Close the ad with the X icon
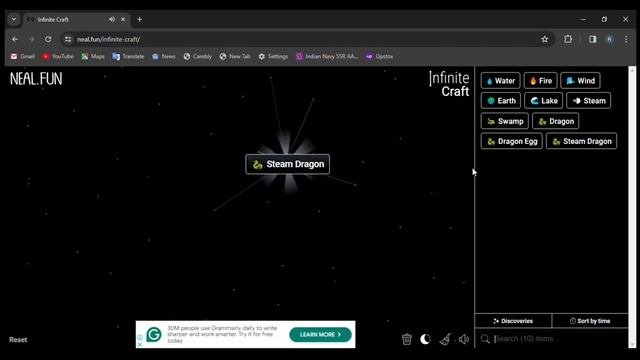Screen dimensions: 640x360 [140, 344]
